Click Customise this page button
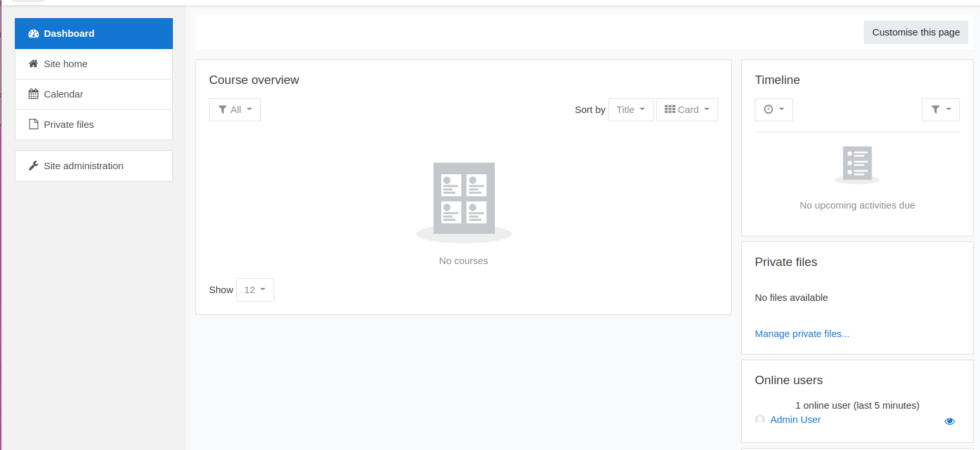Image resolution: width=980 pixels, height=450 pixels. (x=916, y=32)
